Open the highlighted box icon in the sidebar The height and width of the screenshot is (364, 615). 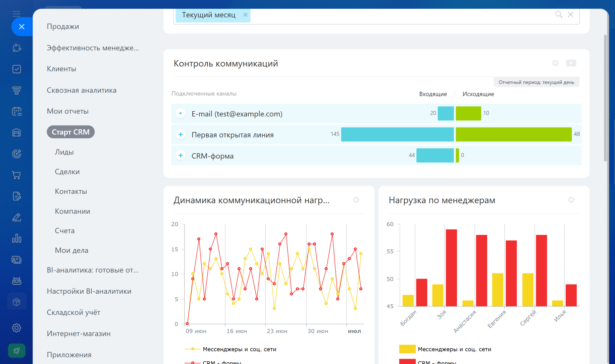coord(17,302)
